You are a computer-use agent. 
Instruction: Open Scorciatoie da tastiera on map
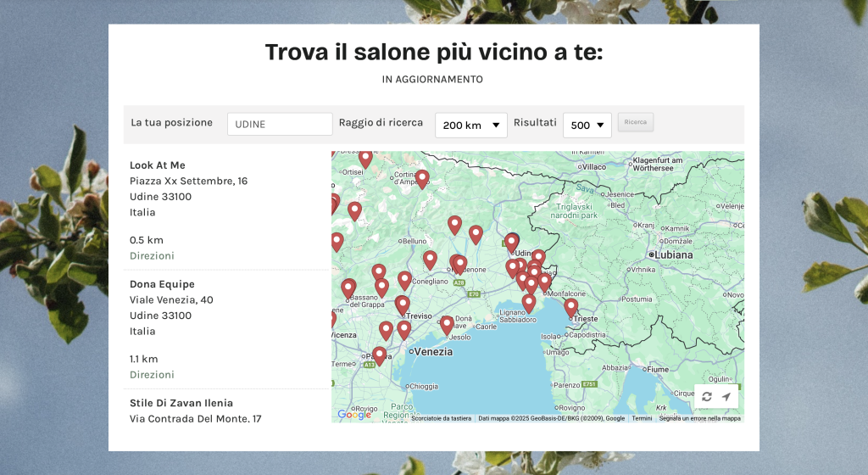tap(441, 418)
